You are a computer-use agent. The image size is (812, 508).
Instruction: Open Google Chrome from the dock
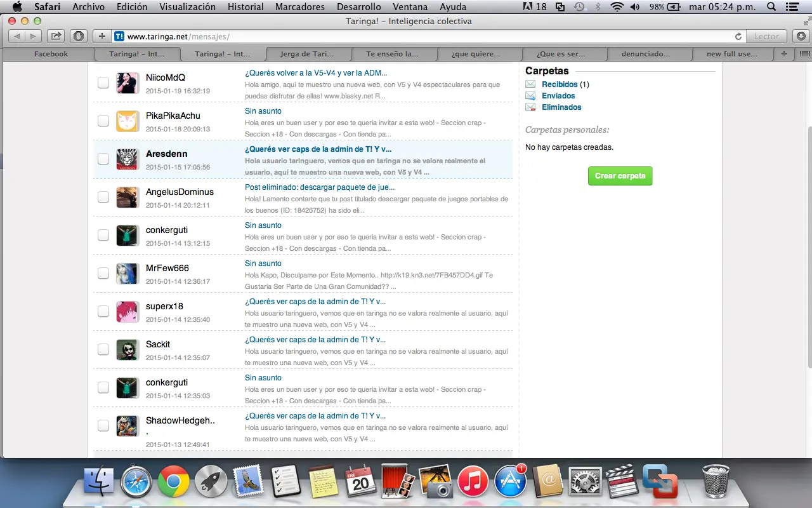174,481
